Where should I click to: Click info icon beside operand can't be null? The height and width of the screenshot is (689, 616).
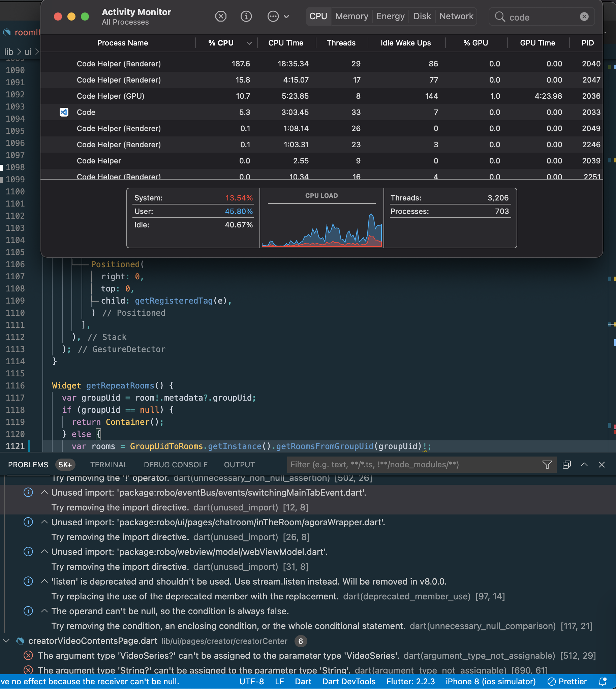pyautogui.click(x=28, y=611)
